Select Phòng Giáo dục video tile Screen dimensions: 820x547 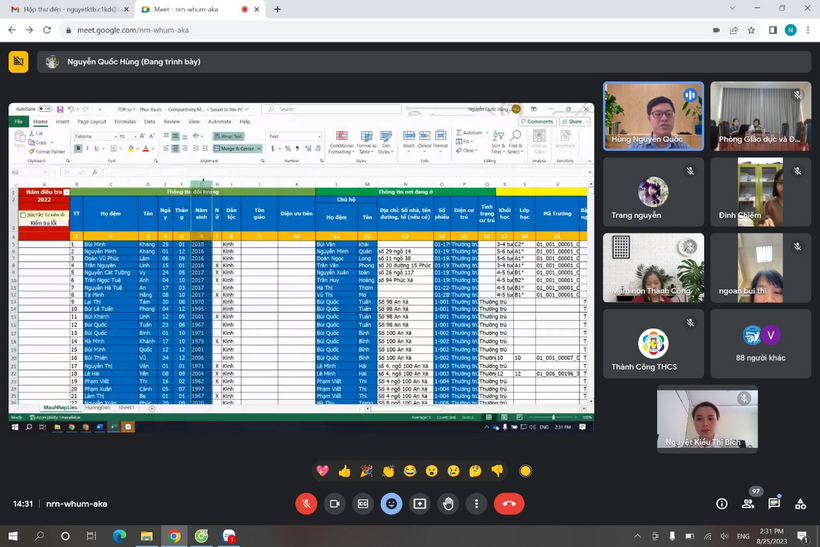pos(760,116)
